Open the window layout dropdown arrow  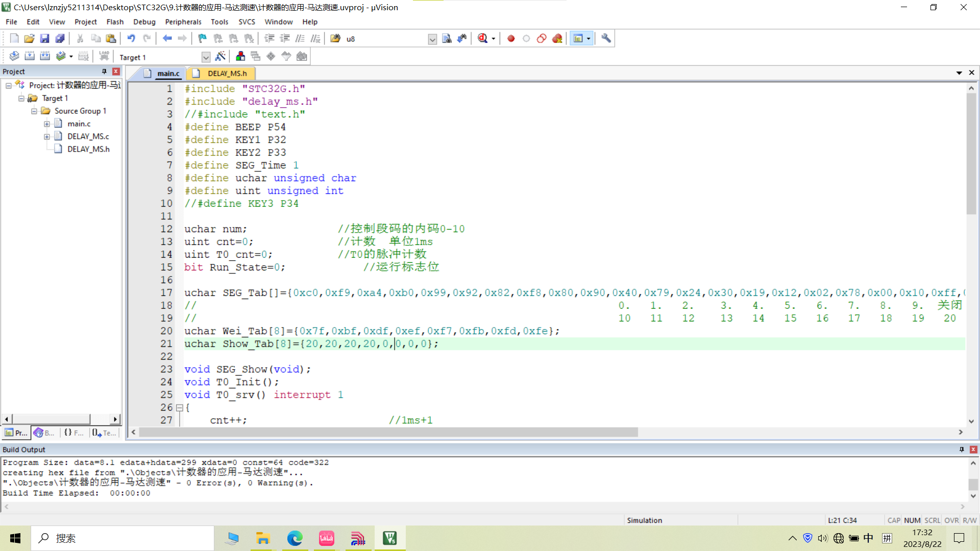(x=589, y=39)
